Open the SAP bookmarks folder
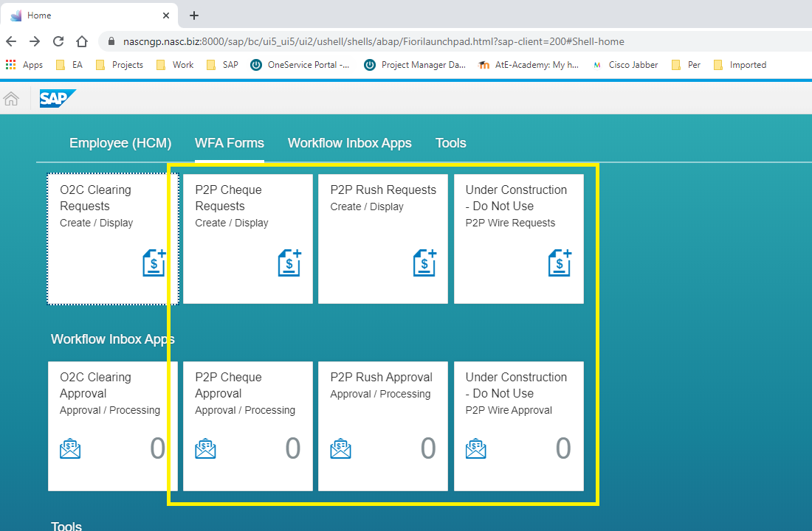 [223, 65]
